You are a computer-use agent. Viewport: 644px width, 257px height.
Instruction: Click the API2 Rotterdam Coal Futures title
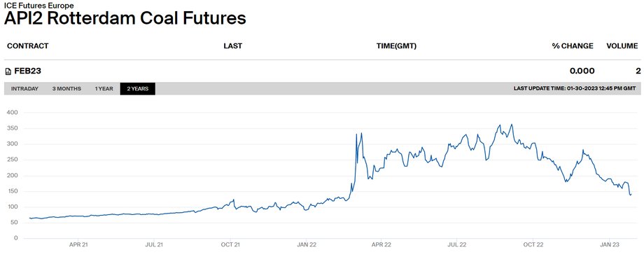pyautogui.click(x=125, y=18)
